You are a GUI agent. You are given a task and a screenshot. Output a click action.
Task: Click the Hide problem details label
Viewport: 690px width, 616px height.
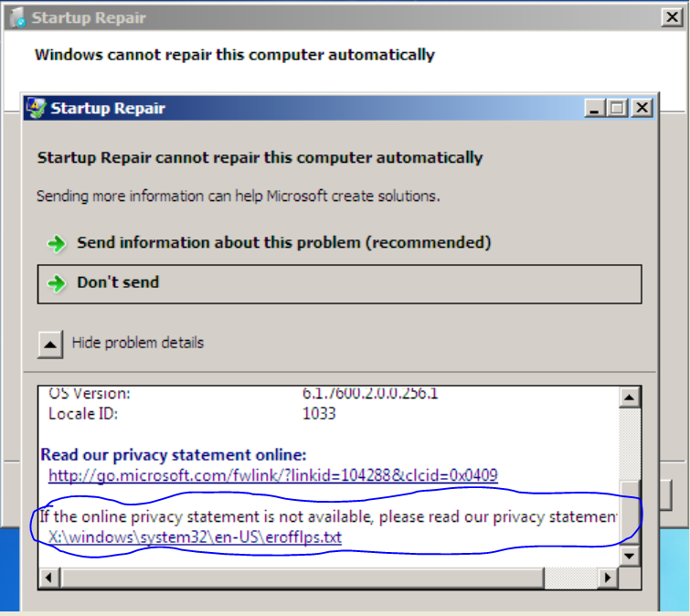click(x=138, y=343)
